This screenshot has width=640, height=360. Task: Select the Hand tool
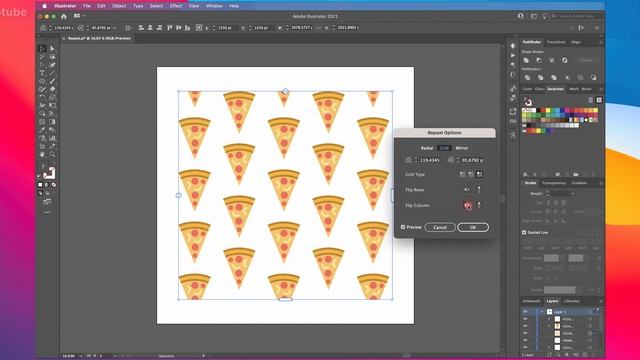click(x=42, y=154)
